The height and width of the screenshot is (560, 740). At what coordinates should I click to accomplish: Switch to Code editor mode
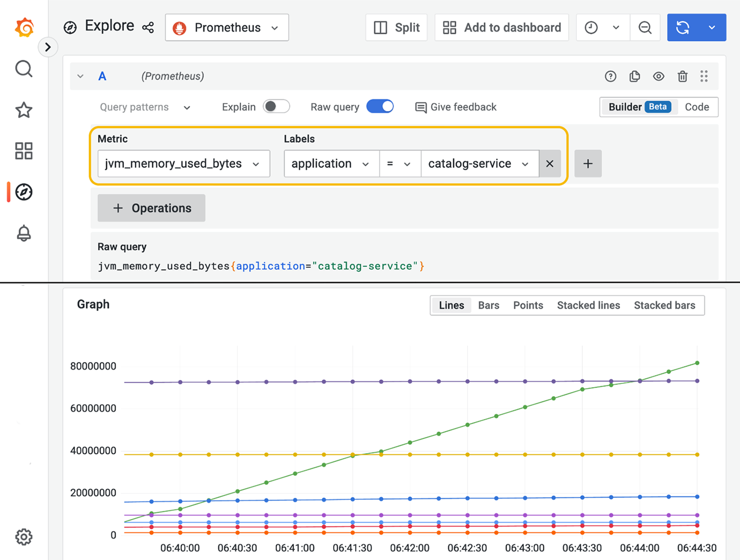click(x=697, y=107)
